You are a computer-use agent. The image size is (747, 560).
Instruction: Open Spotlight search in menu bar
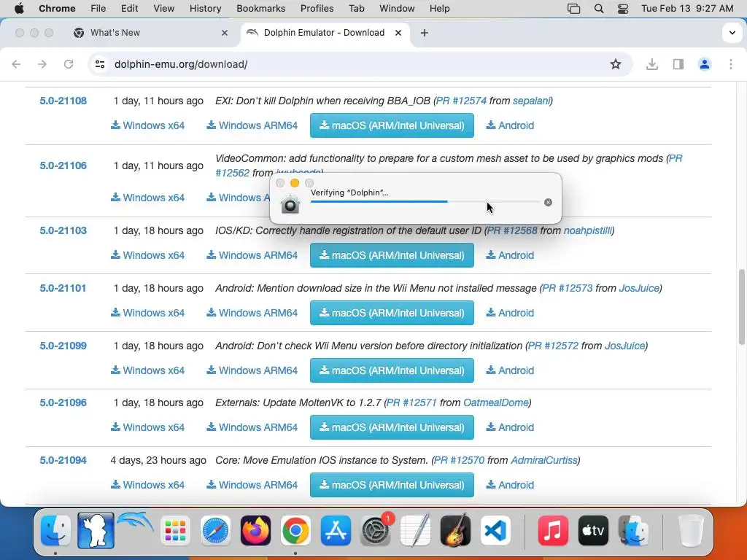coord(599,9)
